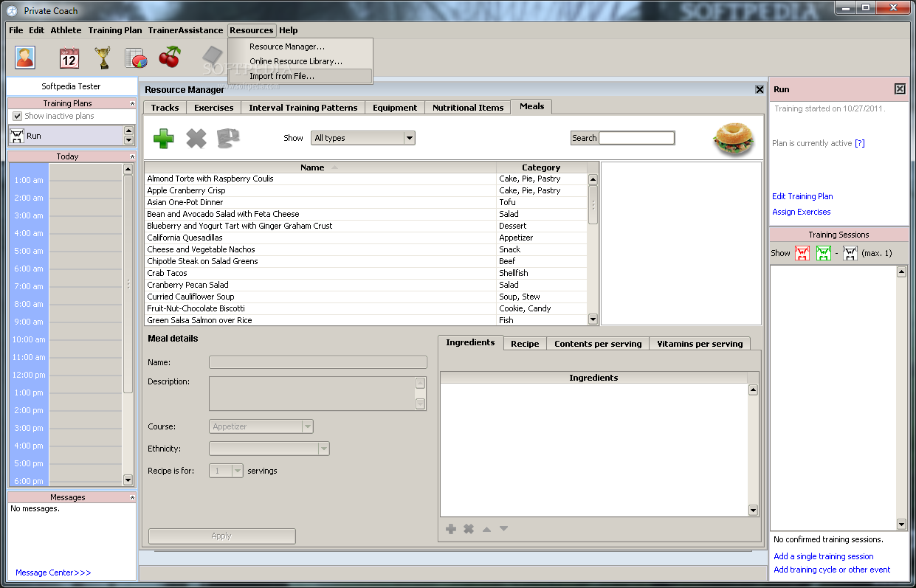
Task: Open the calendar toolbar icon
Action: 69,58
